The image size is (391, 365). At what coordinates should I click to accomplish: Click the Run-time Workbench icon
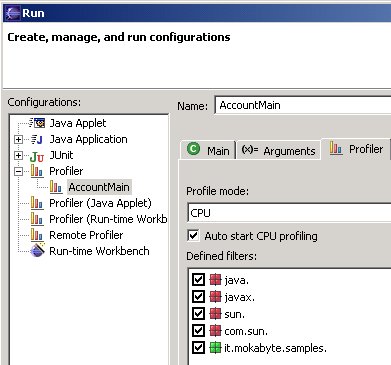click(37, 250)
